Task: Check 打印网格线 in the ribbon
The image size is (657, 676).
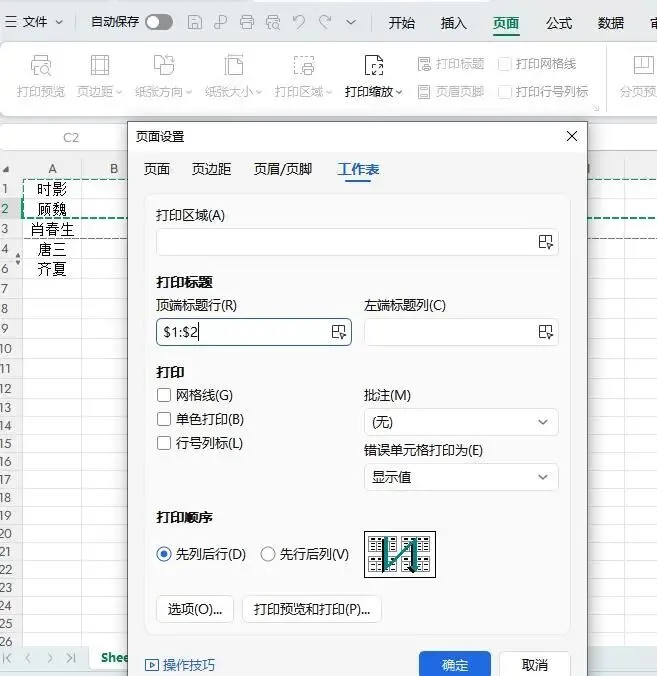Action: tap(504, 64)
